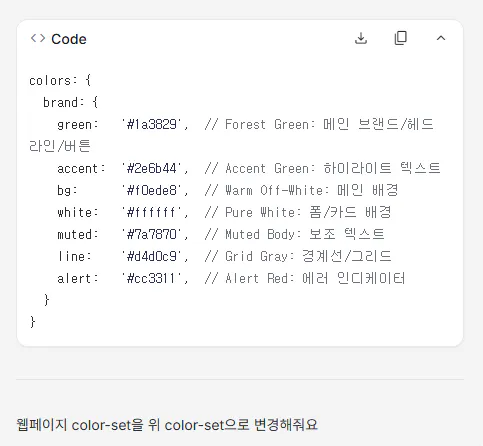Click the 'green:' key
This screenshot has height=446, width=483.
coord(78,125)
